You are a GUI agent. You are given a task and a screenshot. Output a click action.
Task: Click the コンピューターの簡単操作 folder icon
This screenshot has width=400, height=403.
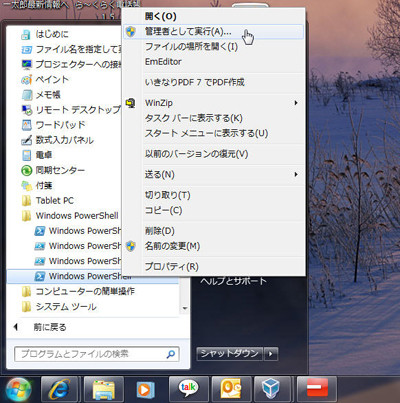point(26,292)
